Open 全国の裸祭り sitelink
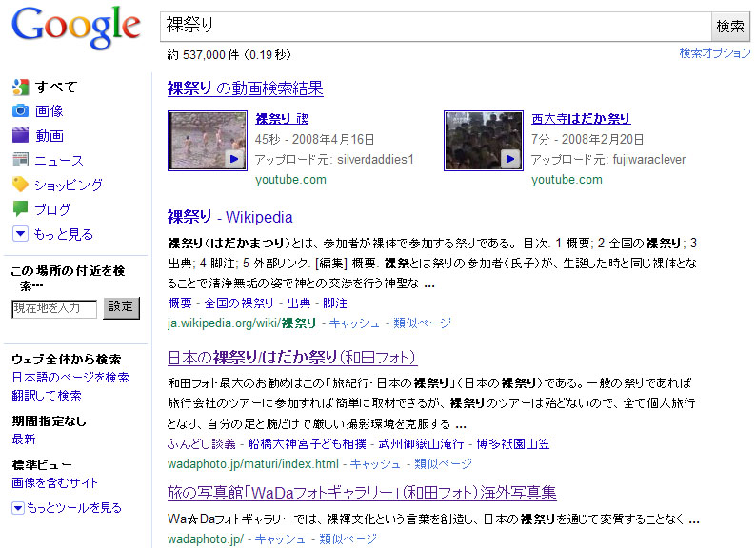 click(239, 303)
